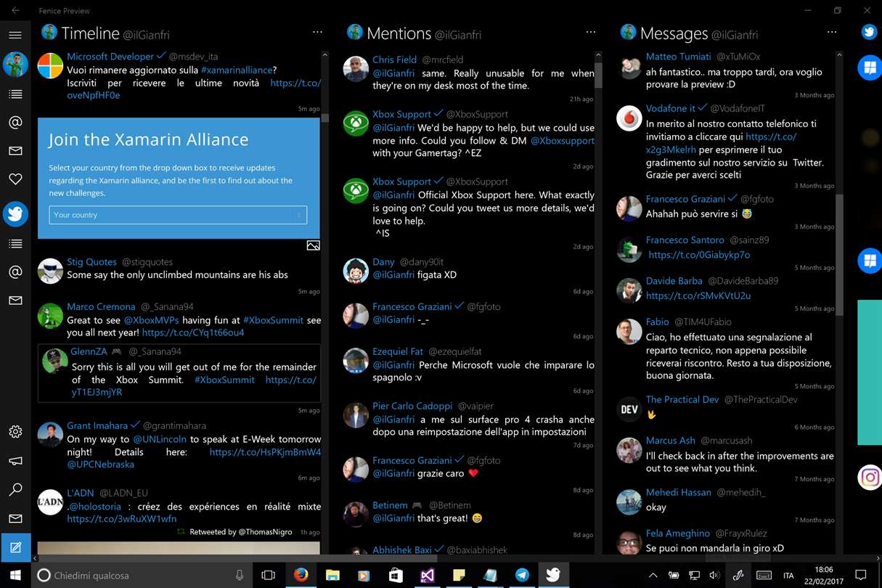
Task: Open Task View on the taskbar
Action: point(268,576)
